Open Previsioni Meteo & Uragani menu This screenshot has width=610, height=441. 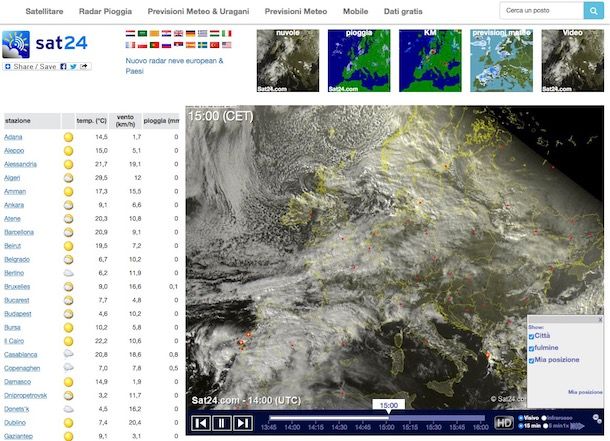[x=198, y=11]
